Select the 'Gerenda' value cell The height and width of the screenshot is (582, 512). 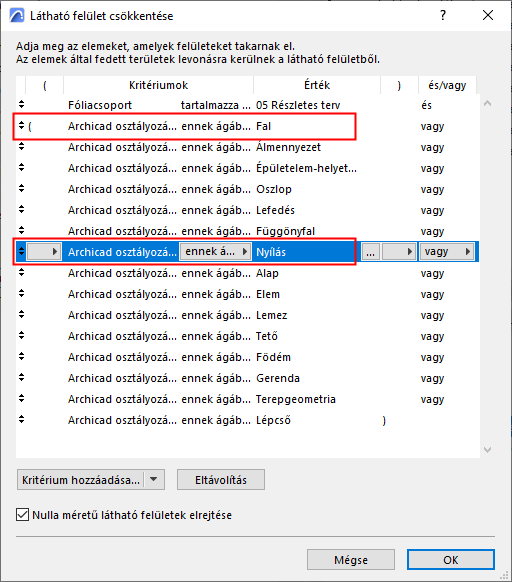pos(278,378)
